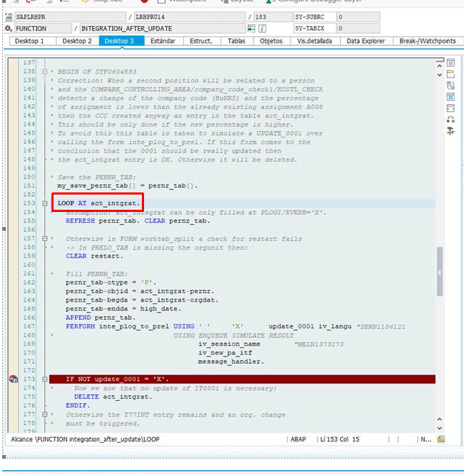Click 'ABAP' in the status bar
This screenshot has height=476, width=464.
(298, 439)
